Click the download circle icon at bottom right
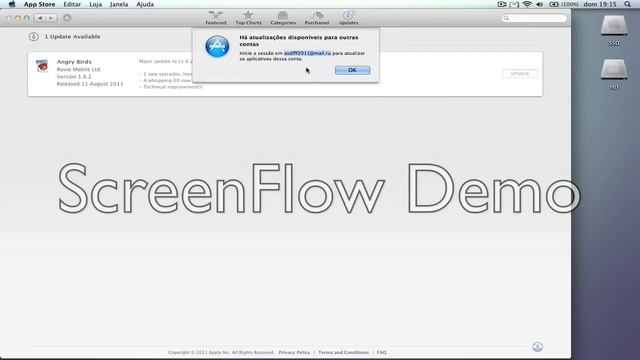The height and width of the screenshot is (360, 640). pos(538,347)
